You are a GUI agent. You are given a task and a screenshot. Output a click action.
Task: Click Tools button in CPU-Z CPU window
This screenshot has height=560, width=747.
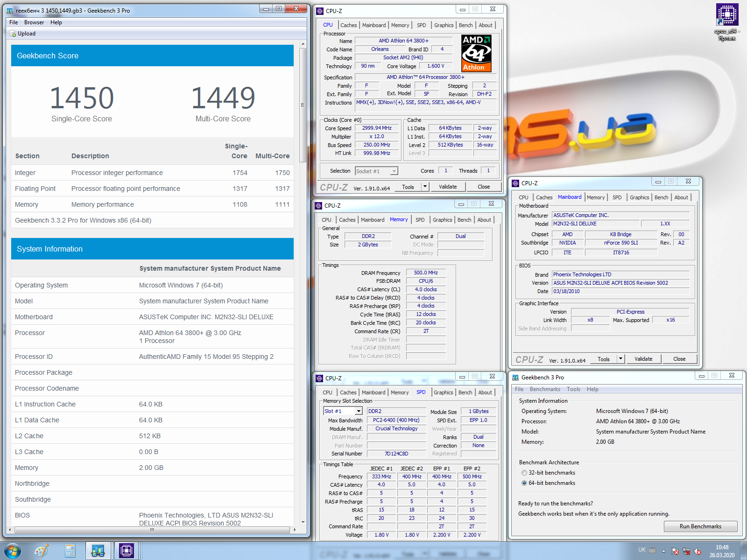point(408,187)
